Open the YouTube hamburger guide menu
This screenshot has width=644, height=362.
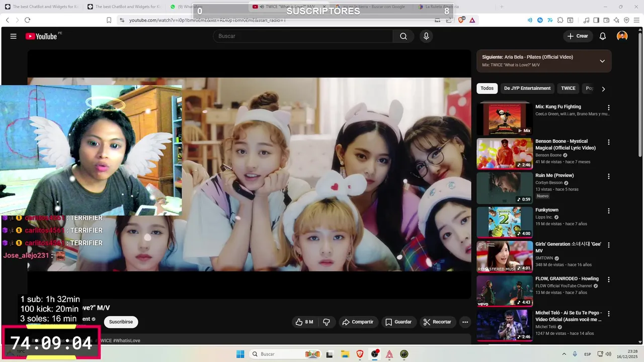click(x=14, y=36)
